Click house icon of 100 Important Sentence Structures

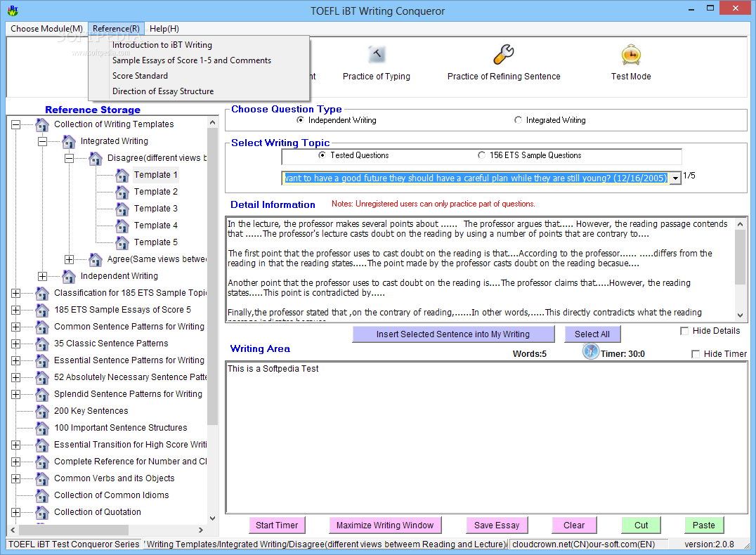point(42,428)
